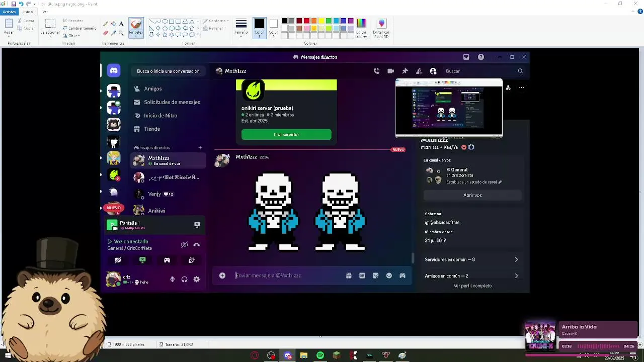Open the Venjy direct message
Viewport: 644px width, 362px height.
pyautogui.click(x=169, y=194)
